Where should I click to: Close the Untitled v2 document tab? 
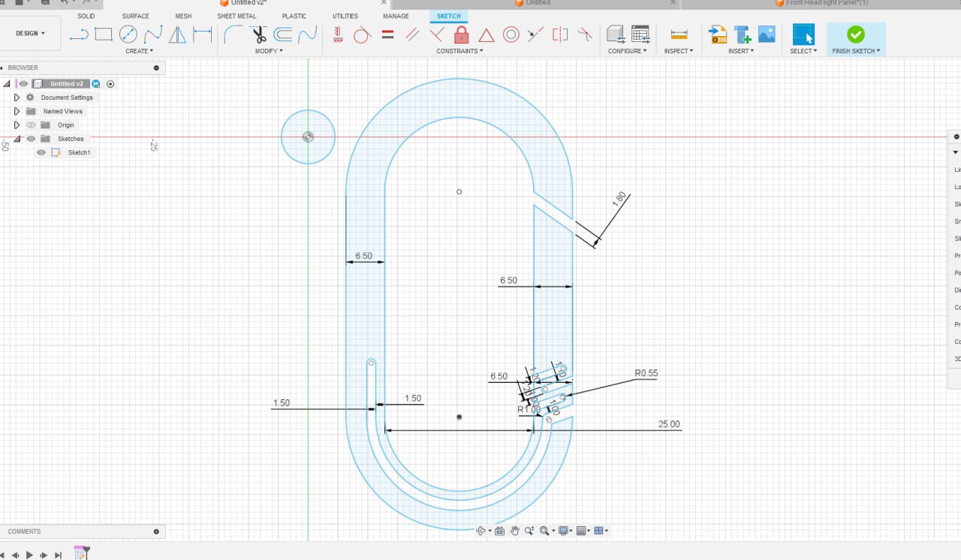[x=384, y=3]
